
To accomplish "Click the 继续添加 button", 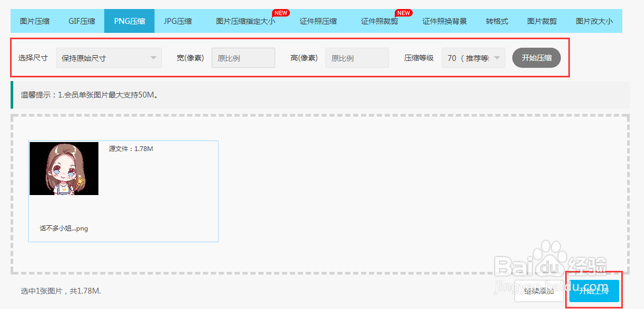I will (539, 291).
